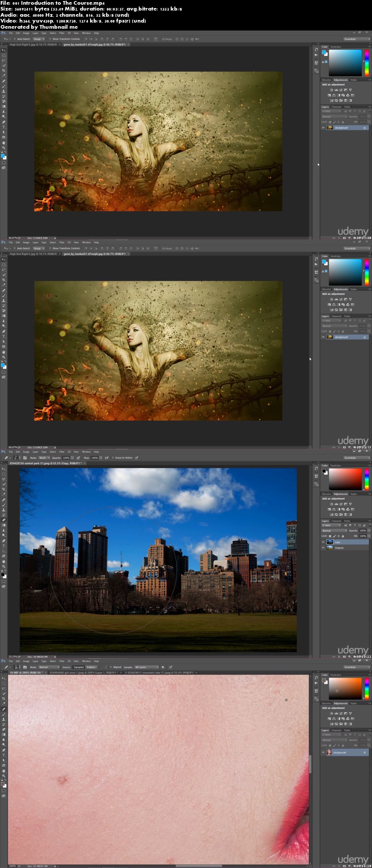Screen dimensions: 372x868
Task: Hide the Background layer in the first frame
Action: click(x=323, y=128)
